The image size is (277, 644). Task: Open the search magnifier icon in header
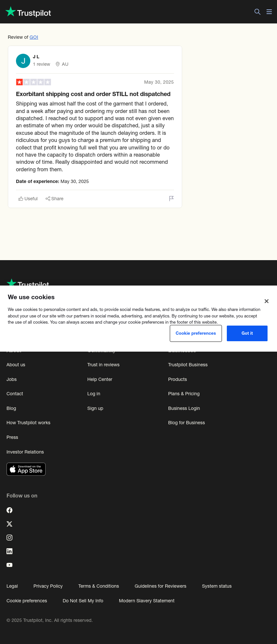point(257,12)
